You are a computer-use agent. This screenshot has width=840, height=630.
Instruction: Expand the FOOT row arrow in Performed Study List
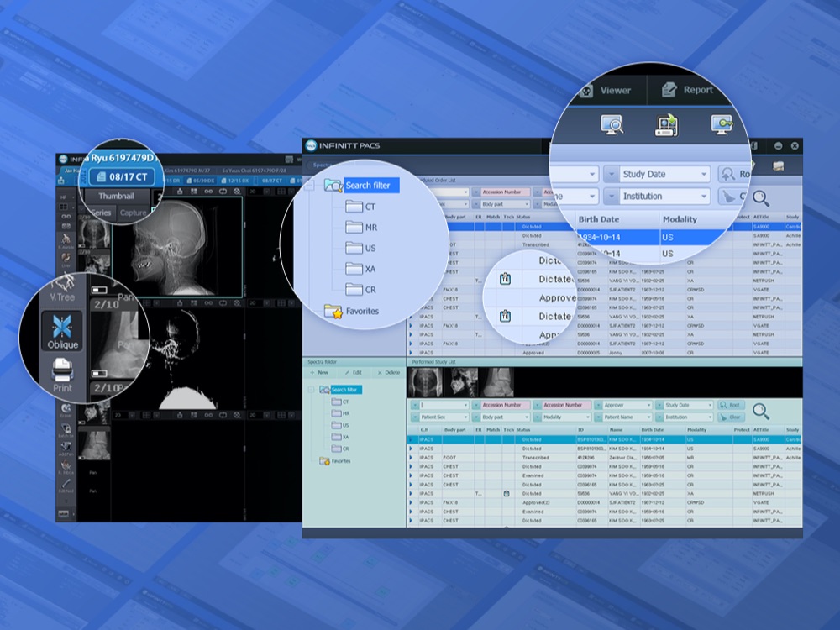click(412, 457)
